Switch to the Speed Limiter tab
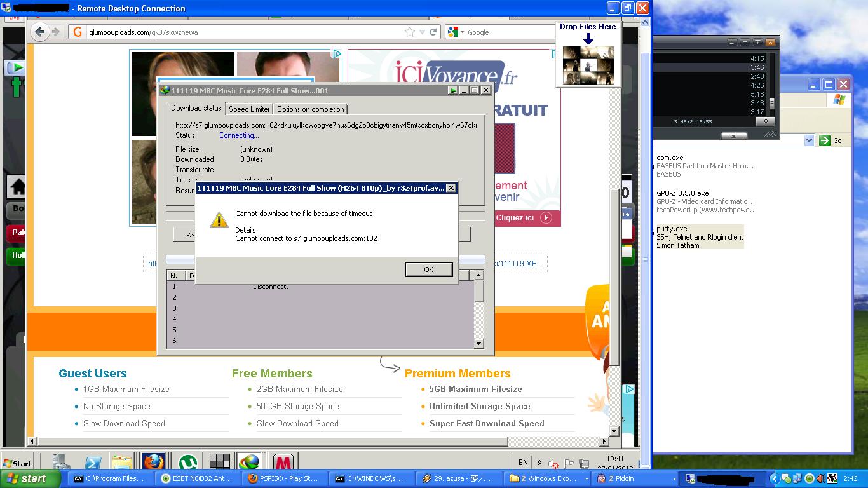The width and height of the screenshot is (868, 488). (x=249, y=109)
